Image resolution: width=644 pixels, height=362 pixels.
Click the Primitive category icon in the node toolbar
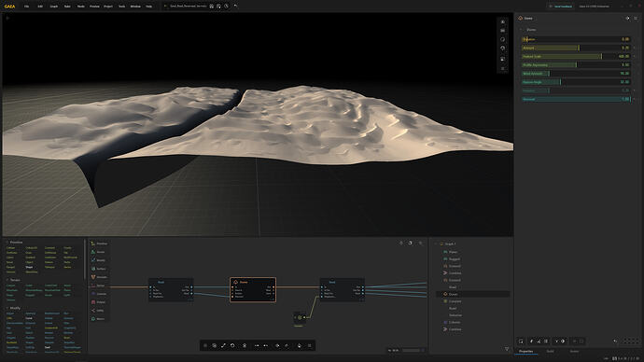(x=93, y=244)
